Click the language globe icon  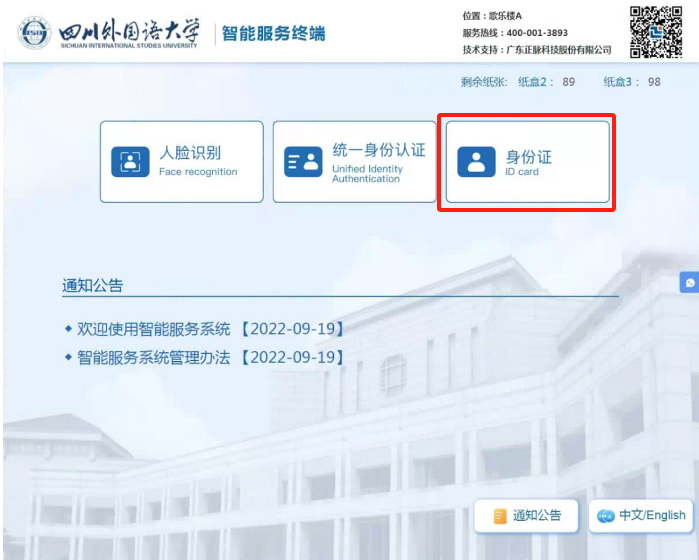(x=605, y=516)
